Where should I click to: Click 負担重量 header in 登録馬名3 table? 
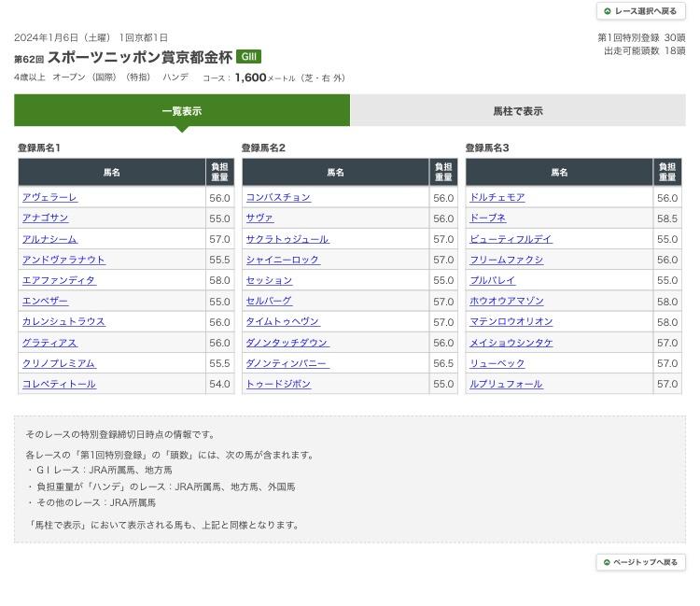667,172
